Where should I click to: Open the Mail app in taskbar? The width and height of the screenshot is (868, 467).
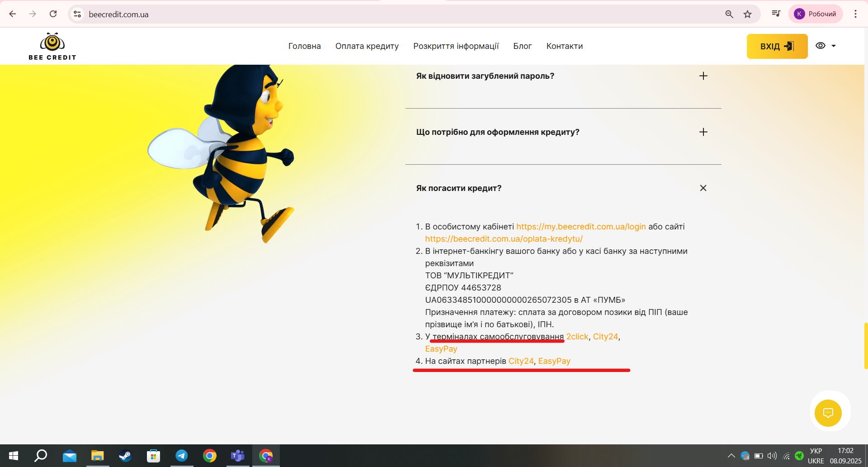coord(70,456)
